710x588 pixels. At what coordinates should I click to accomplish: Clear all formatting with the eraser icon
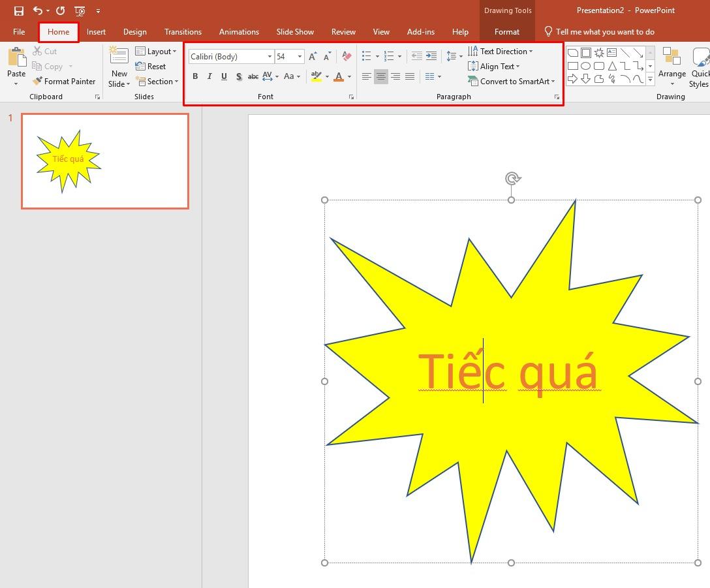[347, 57]
